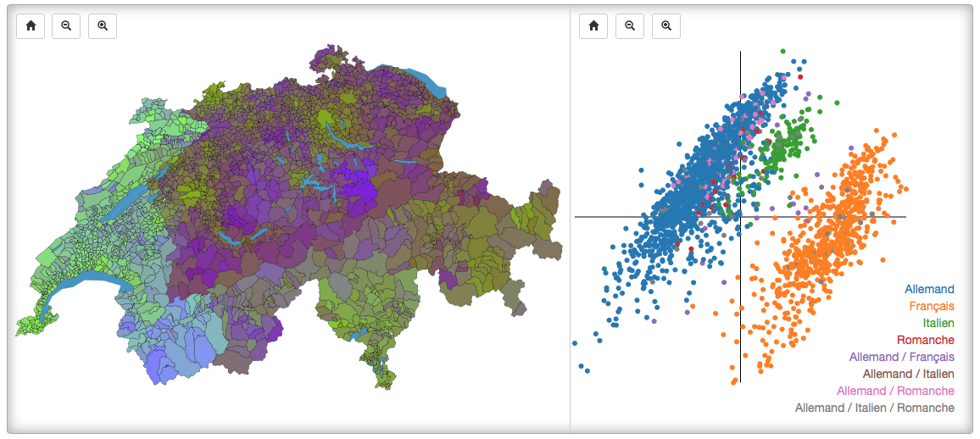Click the horizontal axis line of the scatter plot
Viewport: 980px width, 439px height.
click(610, 217)
